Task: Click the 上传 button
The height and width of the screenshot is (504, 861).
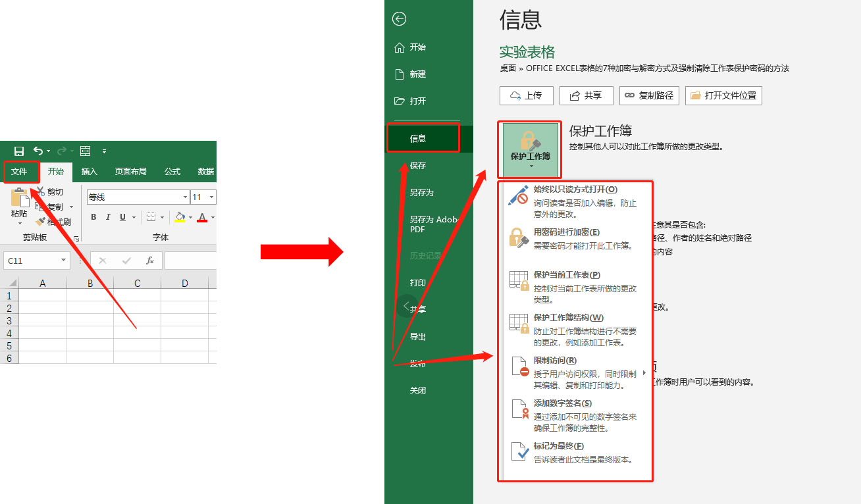Action: [x=527, y=95]
